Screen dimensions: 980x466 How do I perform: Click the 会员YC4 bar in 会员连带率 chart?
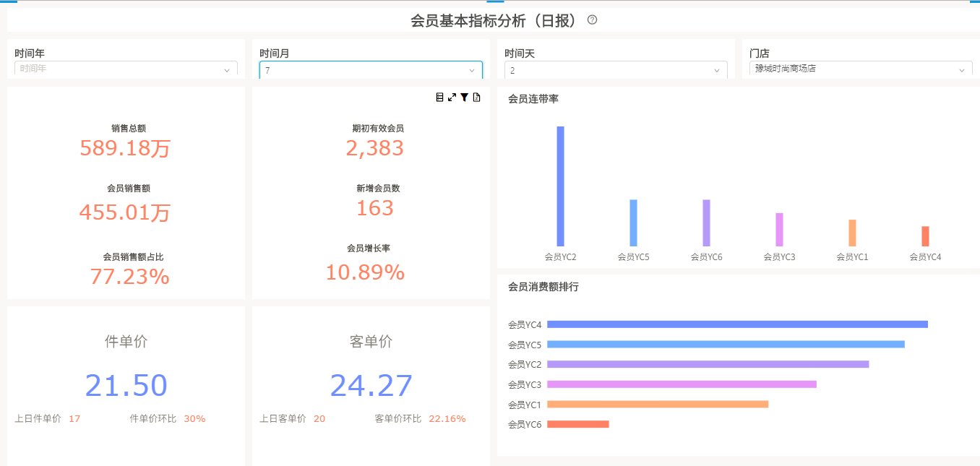pos(925,236)
